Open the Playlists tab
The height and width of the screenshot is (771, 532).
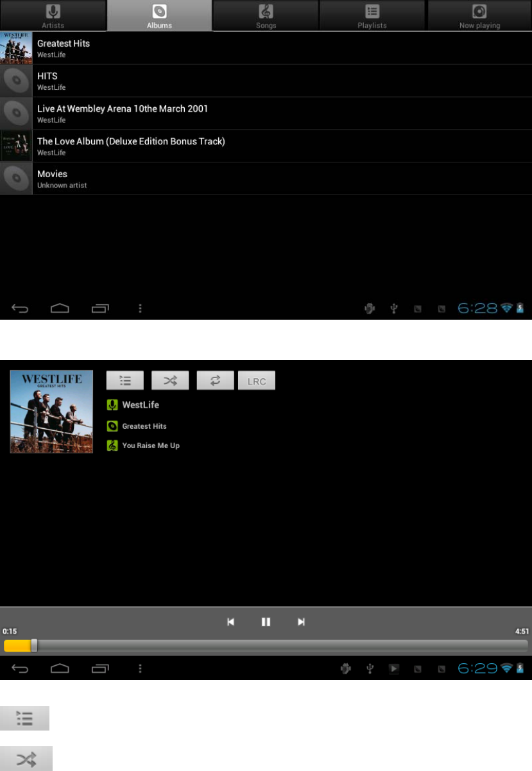372,15
